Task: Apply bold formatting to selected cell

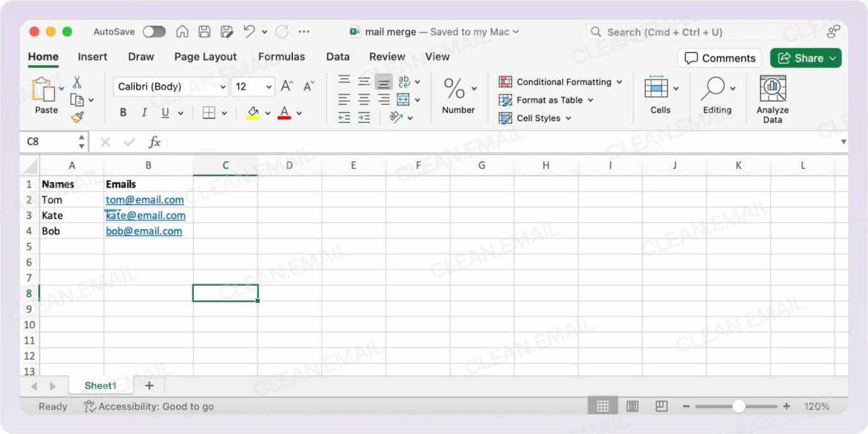Action: [x=123, y=112]
